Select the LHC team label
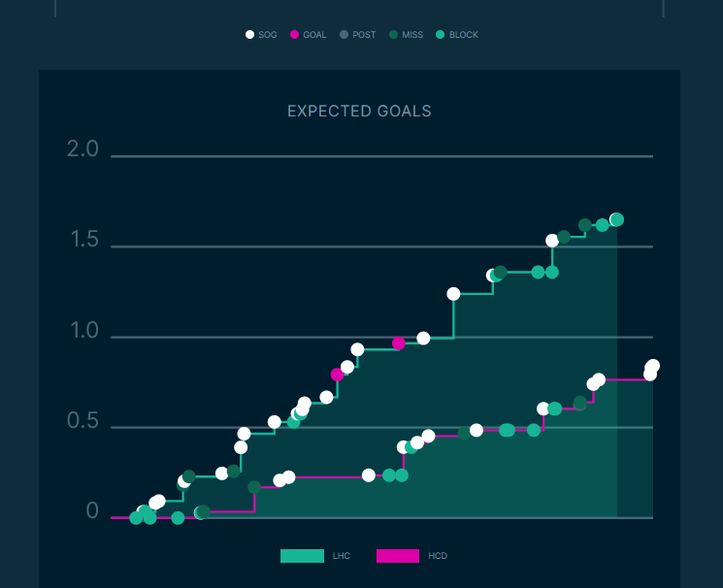The height and width of the screenshot is (588, 723). tap(342, 556)
